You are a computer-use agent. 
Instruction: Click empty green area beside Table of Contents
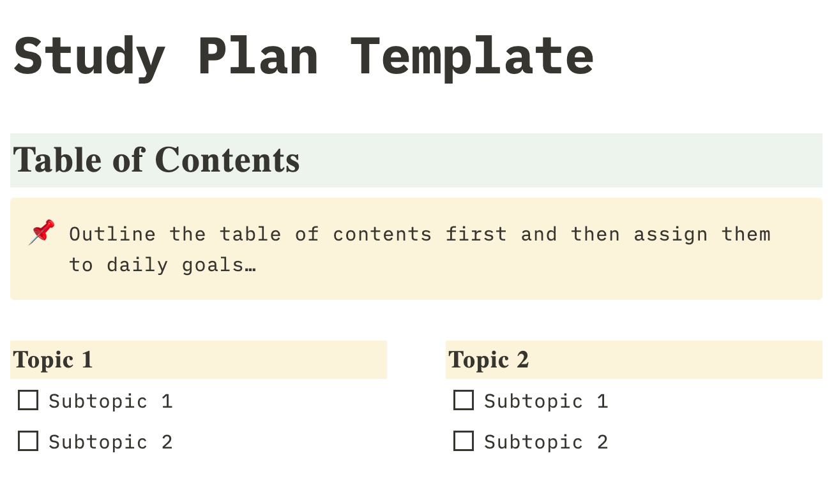[562, 160]
